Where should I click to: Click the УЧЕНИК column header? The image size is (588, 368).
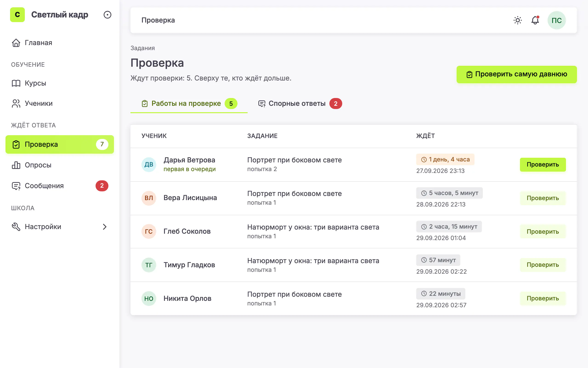tap(154, 136)
